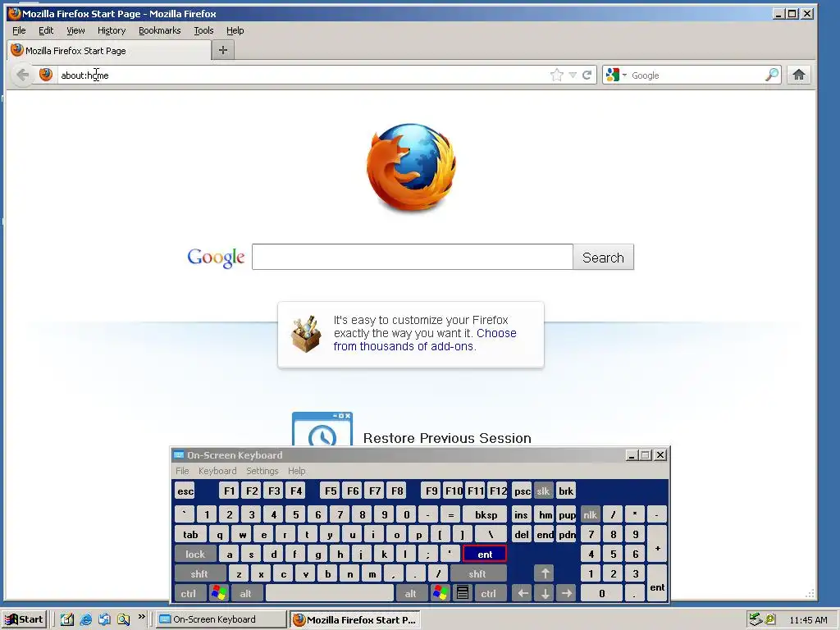Screen dimensions: 840x630
Task: Open the Bookmarks menu
Action: [160, 30]
